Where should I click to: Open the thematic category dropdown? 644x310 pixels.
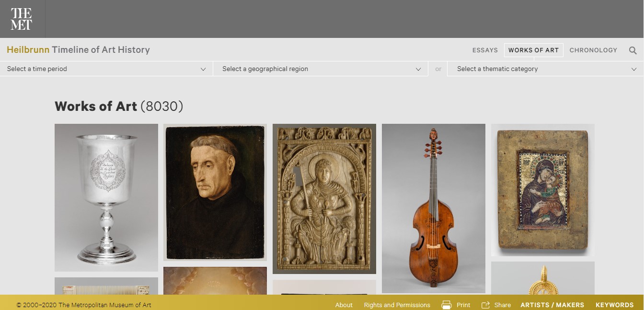click(x=546, y=69)
